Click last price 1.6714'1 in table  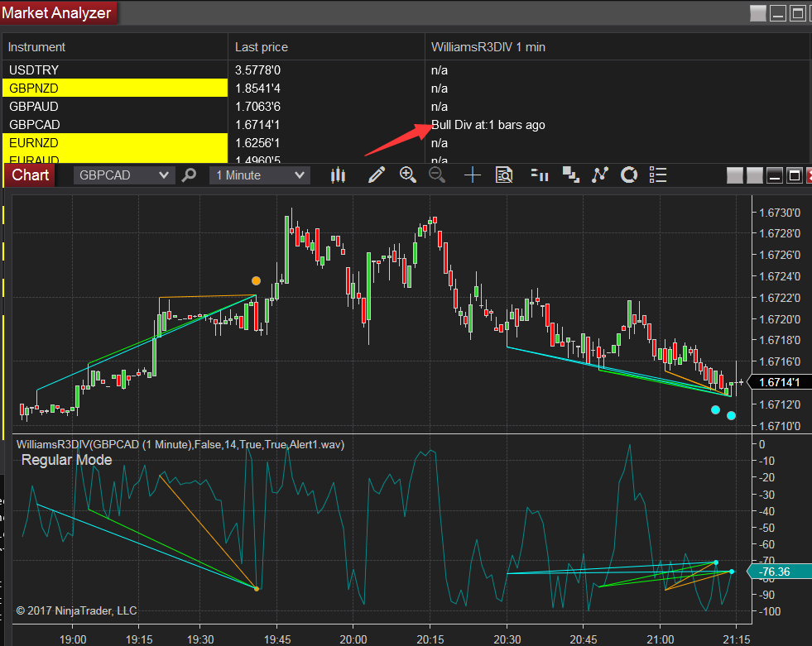(257, 124)
